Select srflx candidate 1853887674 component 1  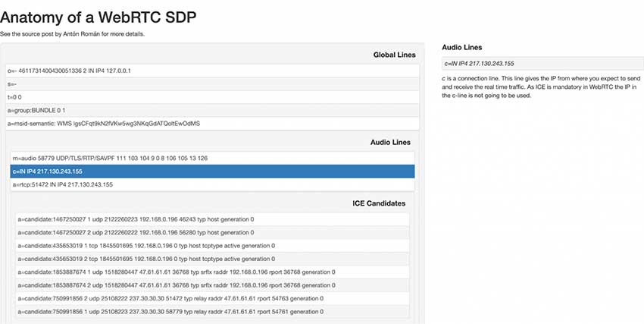(x=212, y=272)
